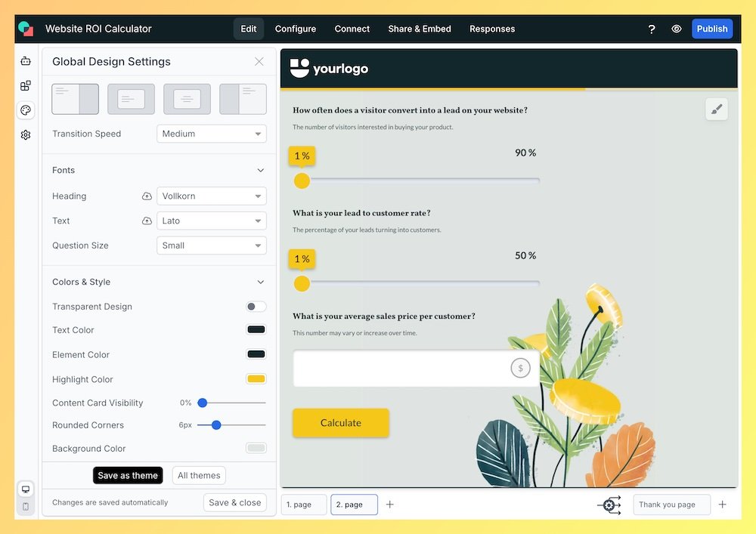The width and height of the screenshot is (756, 534).
Task: Open the color palette design panel
Action: tap(26, 110)
